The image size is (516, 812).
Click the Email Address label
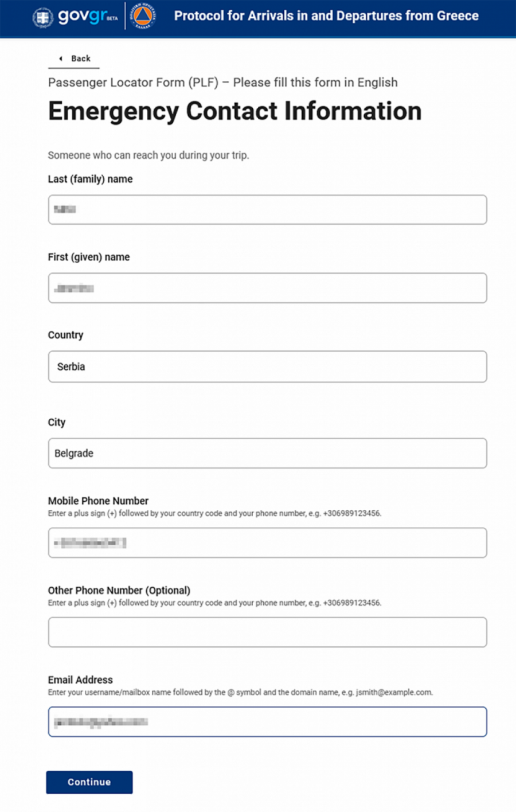80,680
